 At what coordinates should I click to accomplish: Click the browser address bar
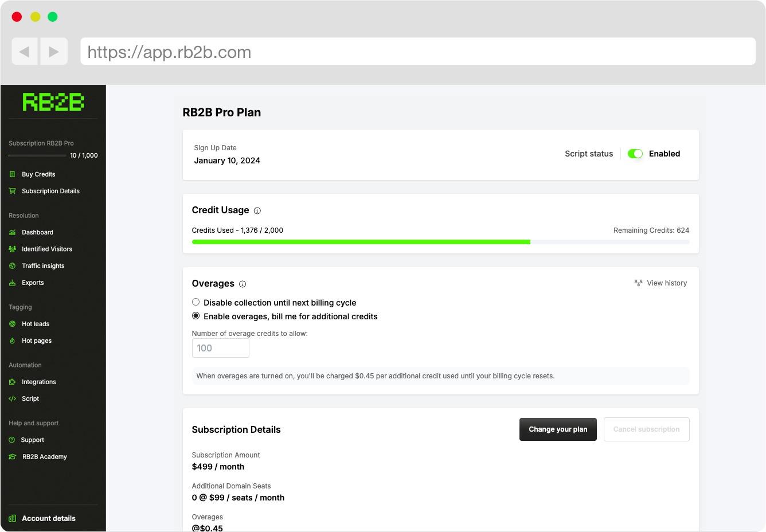pos(418,52)
